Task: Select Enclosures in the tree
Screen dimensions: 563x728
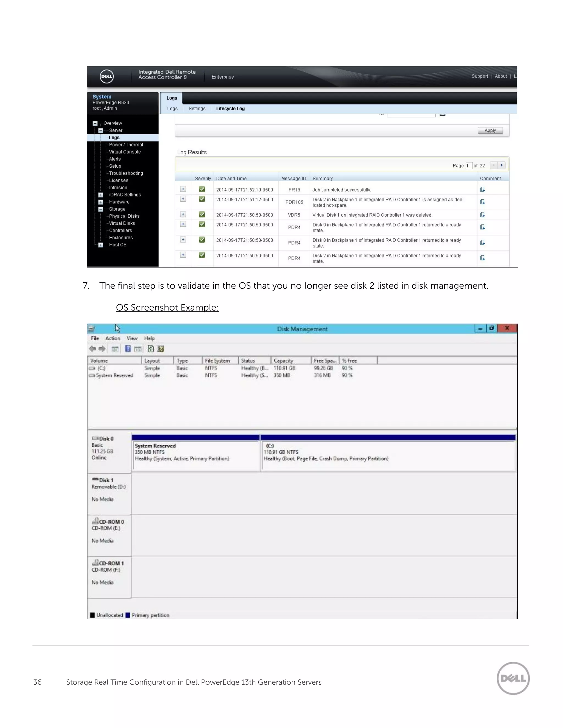Action: click(x=121, y=238)
